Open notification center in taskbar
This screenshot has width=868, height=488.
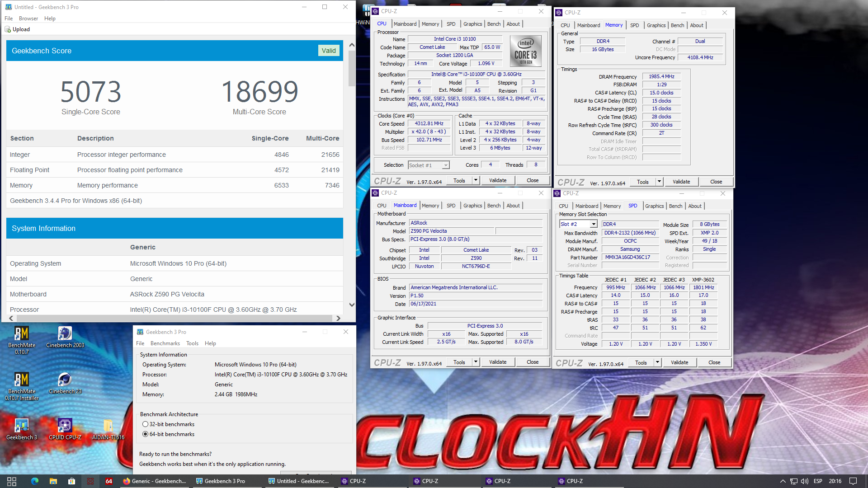[853, 481]
